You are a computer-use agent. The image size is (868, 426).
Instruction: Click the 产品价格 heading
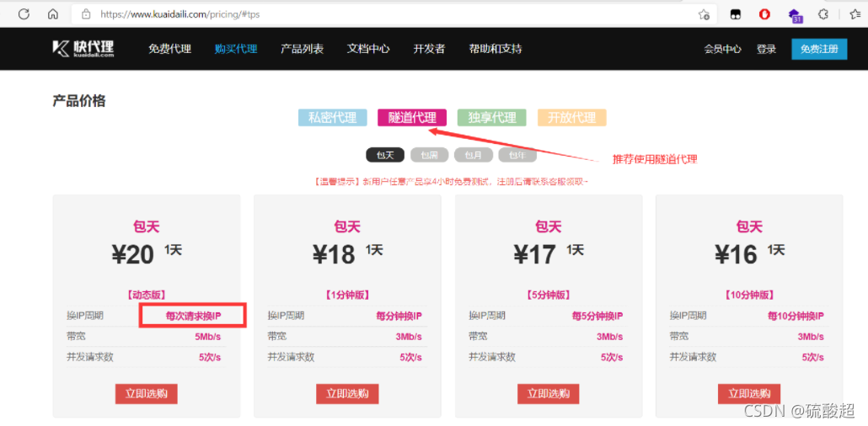pyautogui.click(x=78, y=101)
